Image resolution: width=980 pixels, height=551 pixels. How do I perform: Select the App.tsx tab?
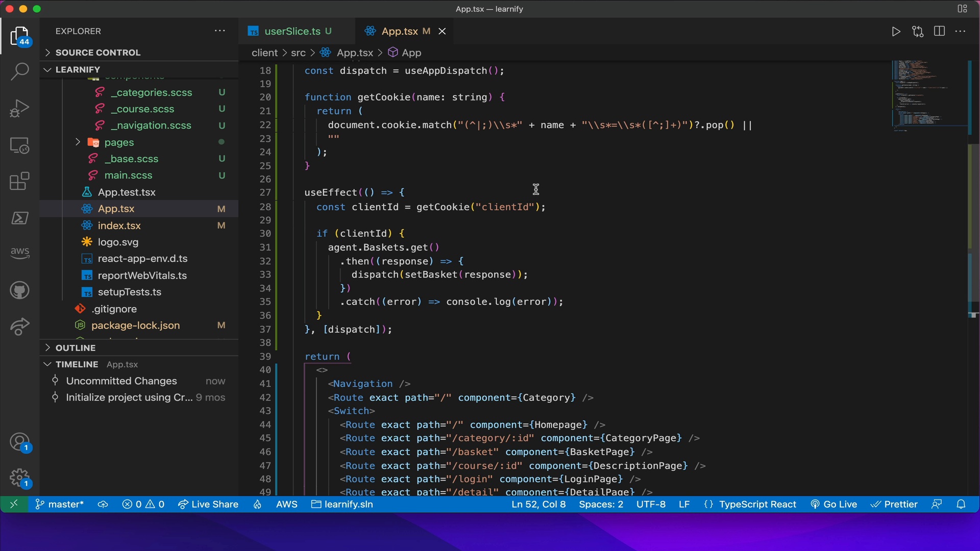tap(398, 31)
